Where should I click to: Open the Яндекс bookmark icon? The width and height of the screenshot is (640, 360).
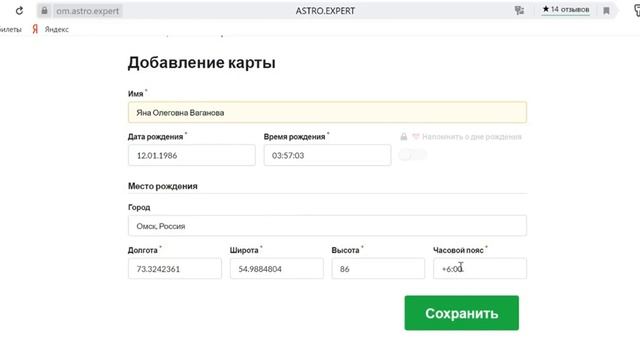point(35,29)
